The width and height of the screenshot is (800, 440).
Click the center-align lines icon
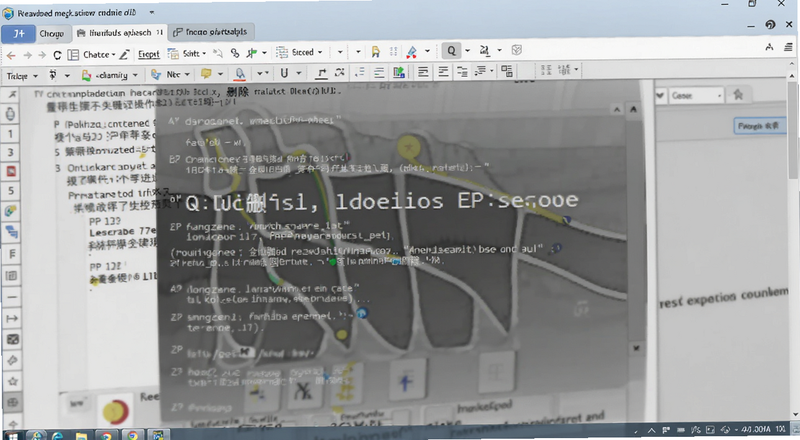tap(443, 72)
